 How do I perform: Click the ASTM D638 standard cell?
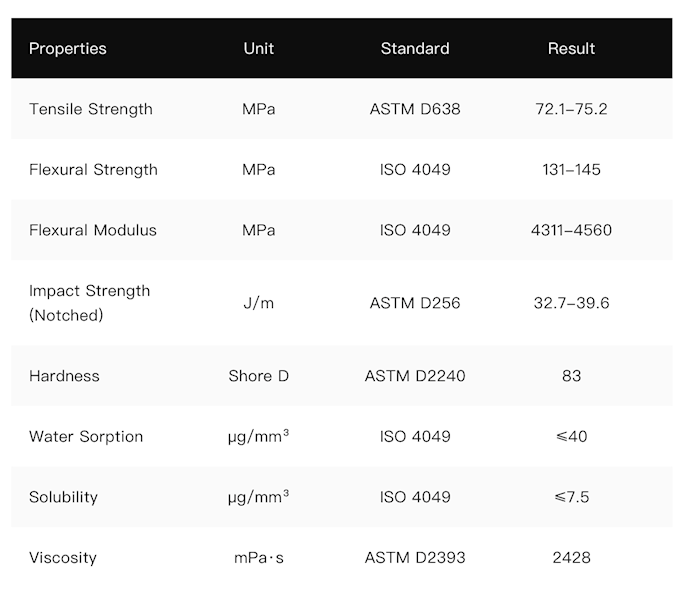[415, 109]
